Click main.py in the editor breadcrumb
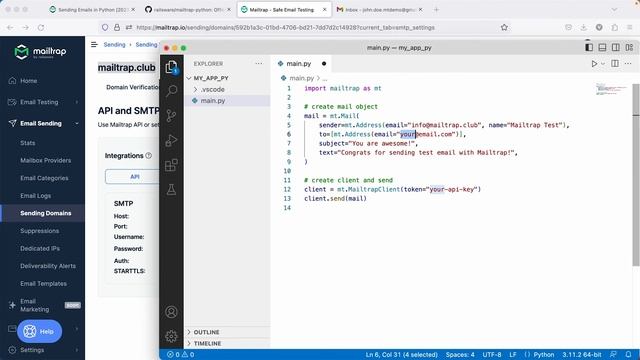The image size is (640, 360). pyautogui.click(x=302, y=78)
